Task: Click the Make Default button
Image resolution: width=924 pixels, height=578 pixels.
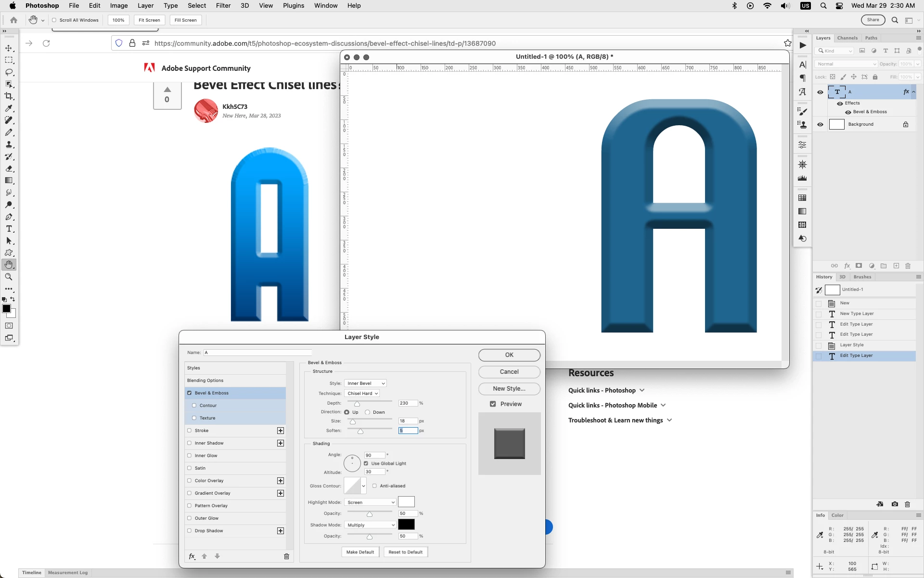Action: [x=360, y=552]
